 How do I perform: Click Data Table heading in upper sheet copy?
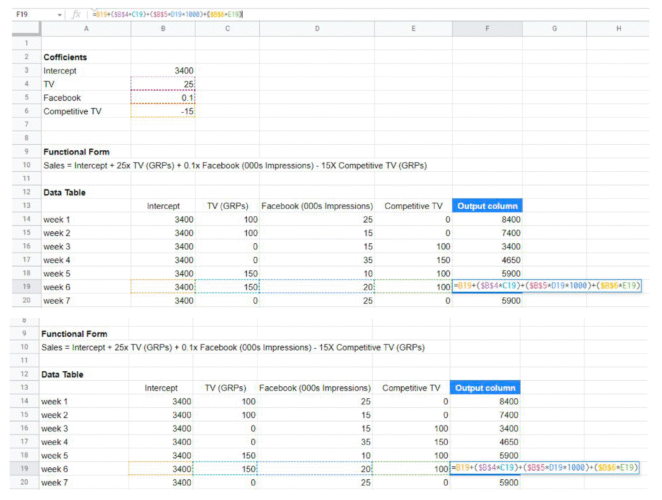pos(64,192)
